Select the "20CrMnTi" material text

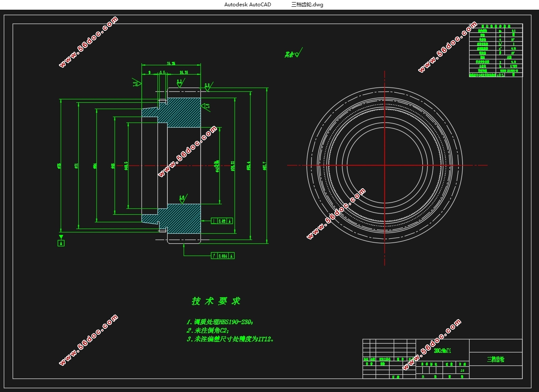[x=442, y=351]
